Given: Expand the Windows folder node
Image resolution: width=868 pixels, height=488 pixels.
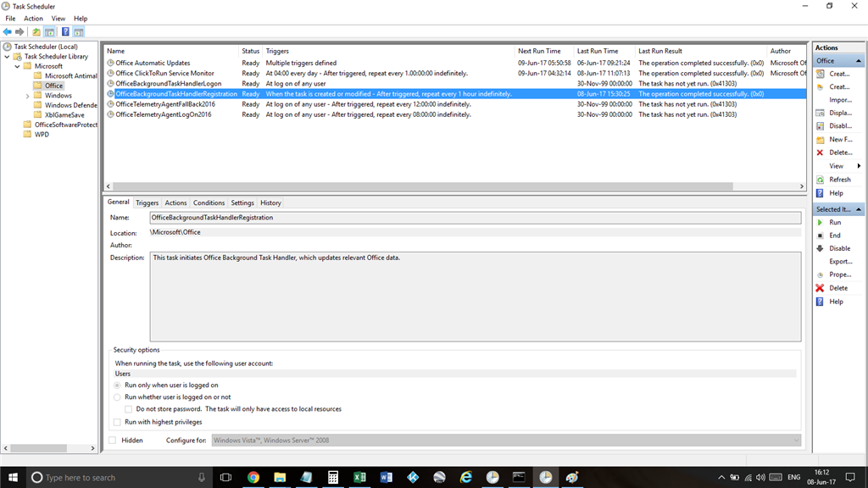Looking at the screenshot, I should point(27,96).
